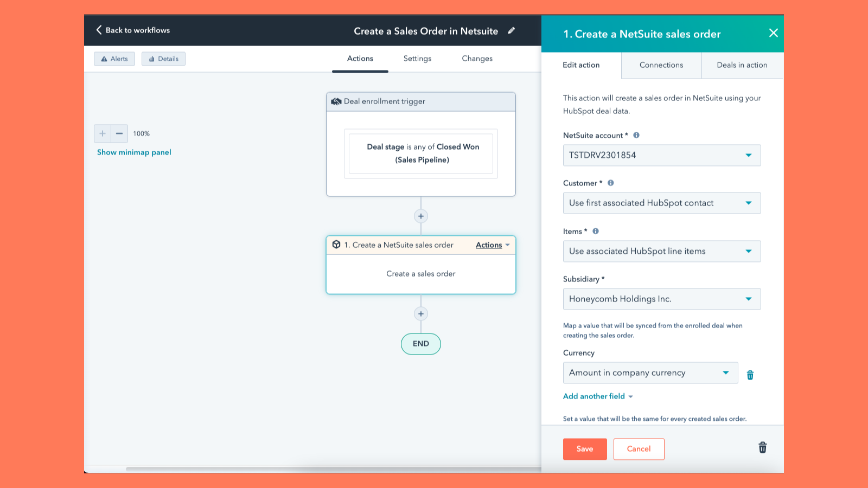Image resolution: width=868 pixels, height=488 pixels.
Task: Rename workflow using the pencil icon
Action: pyautogui.click(x=512, y=31)
